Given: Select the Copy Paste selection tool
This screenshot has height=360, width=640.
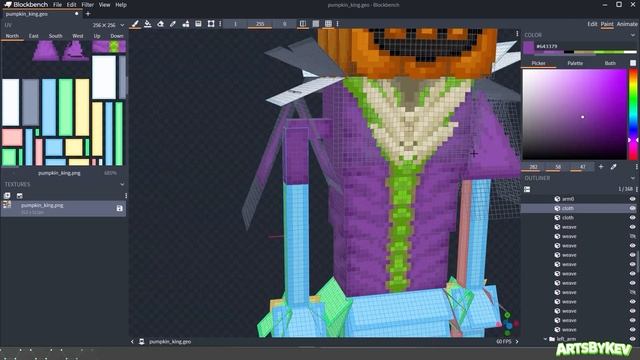Looking at the screenshot, I should [211, 24].
